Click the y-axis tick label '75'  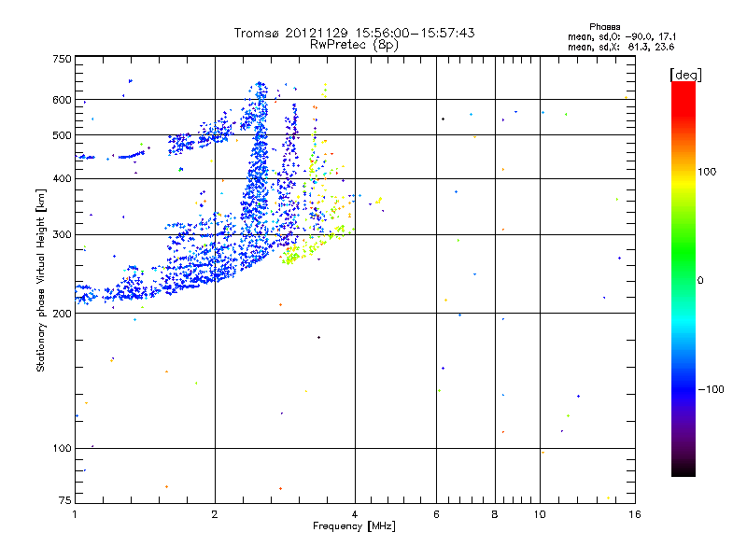pyautogui.click(x=65, y=500)
